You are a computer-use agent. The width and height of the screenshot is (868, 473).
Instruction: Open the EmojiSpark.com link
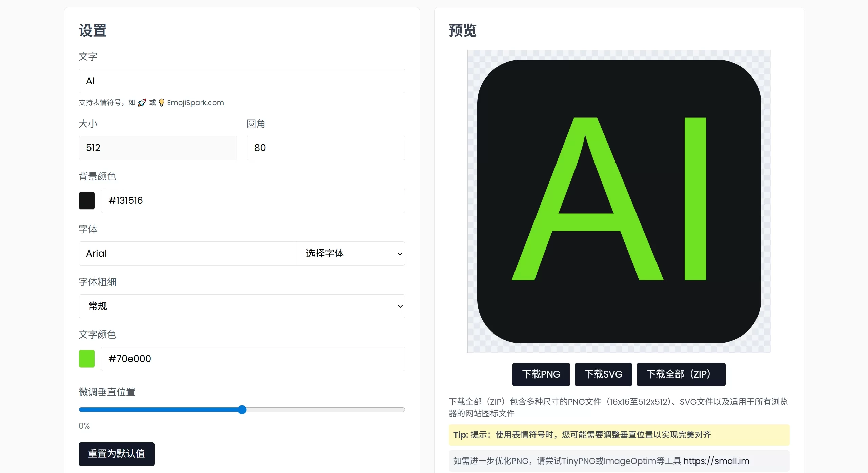tap(195, 102)
